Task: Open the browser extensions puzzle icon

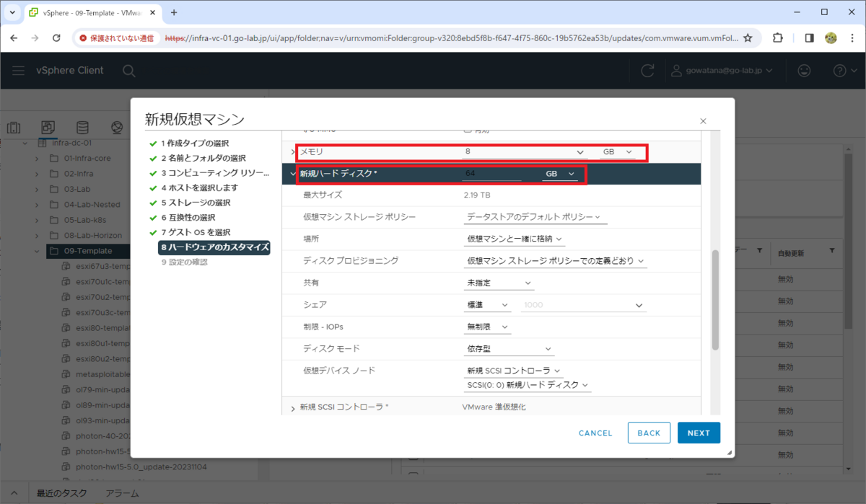Action: (x=778, y=38)
